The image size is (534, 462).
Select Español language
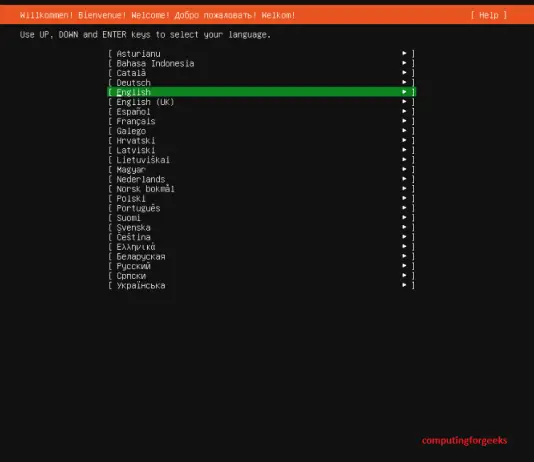[x=262, y=111]
